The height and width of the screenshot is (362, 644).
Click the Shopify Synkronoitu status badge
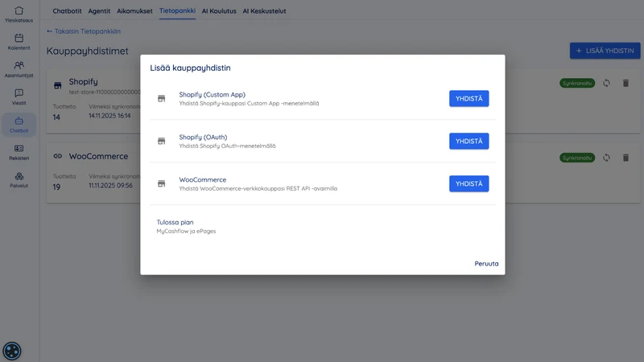(577, 84)
